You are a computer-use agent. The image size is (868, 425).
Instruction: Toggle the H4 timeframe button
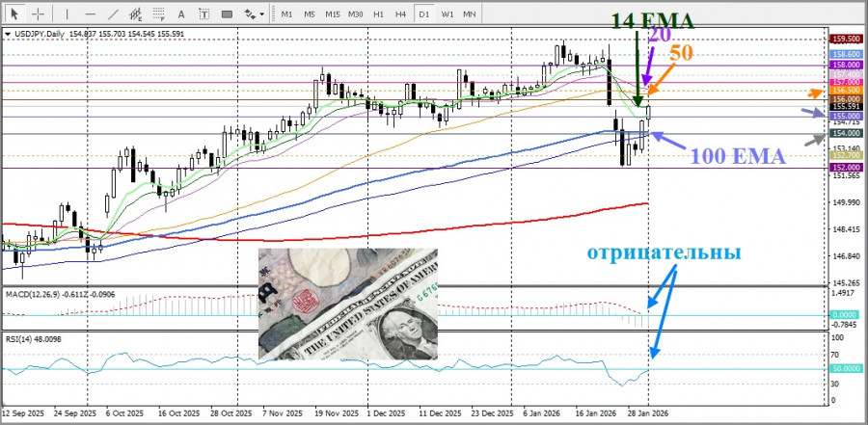(x=401, y=14)
